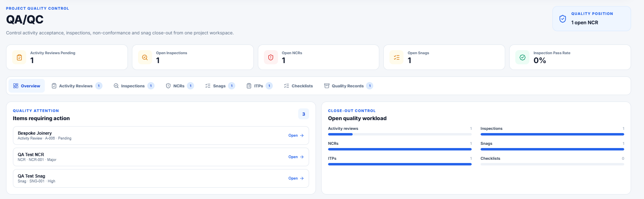Click the 'QUALITY ATTENTION' label
The height and width of the screenshot is (199, 644).
(x=36, y=111)
